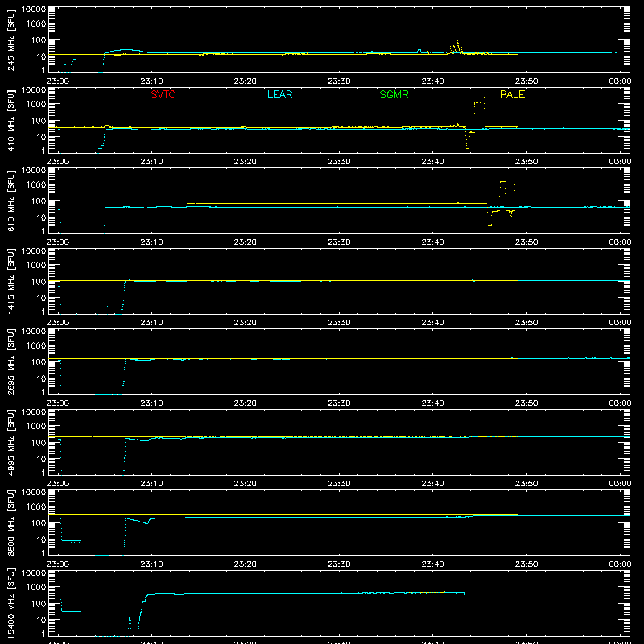The width and height of the screenshot is (644, 644).
Task: Click the 23:40 tick label below the 1415 MHz plot
Action: (x=432, y=323)
